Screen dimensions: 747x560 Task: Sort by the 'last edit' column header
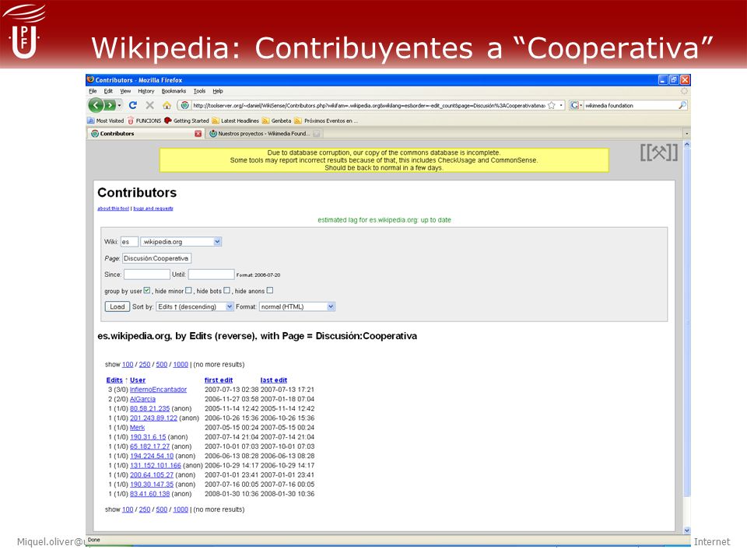coord(274,380)
